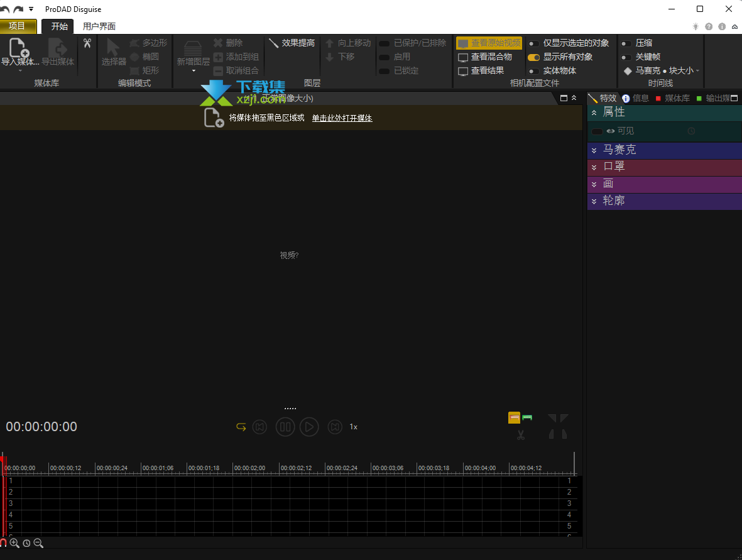Select 查看结果 view mode
The image size is (742, 560).
481,70
